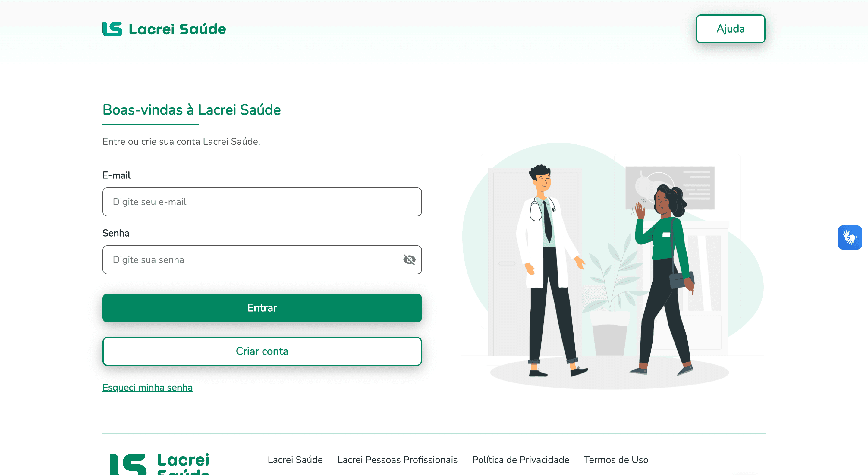Image resolution: width=868 pixels, height=475 pixels.
Task: Click the Lacrei Saúde header logo
Action: 164,29
